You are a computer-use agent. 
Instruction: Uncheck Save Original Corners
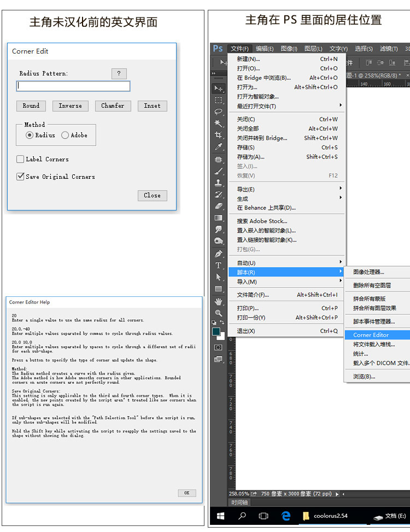coord(20,177)
